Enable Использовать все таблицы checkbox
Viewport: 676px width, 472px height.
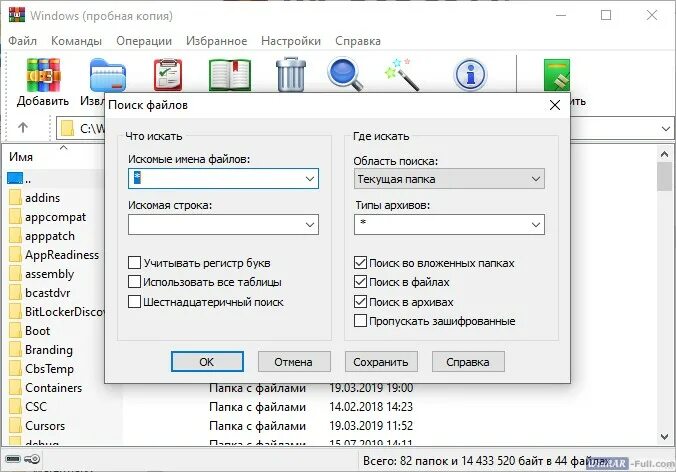134,282
